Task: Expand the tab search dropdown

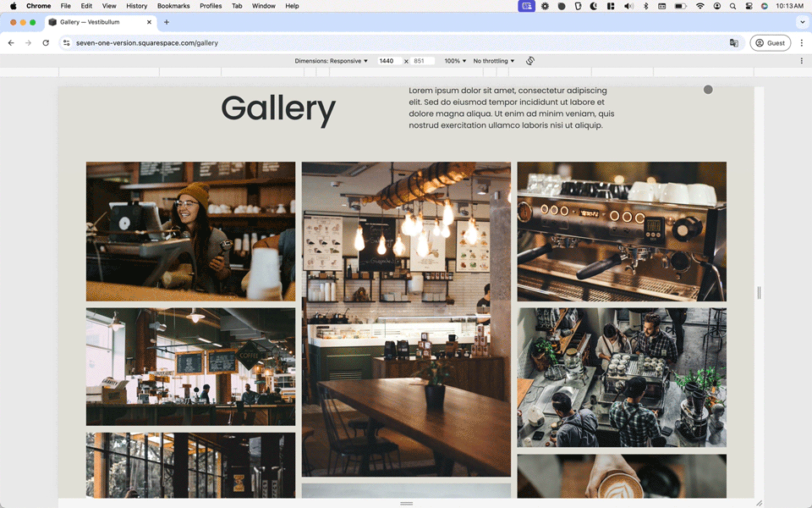Action: click(802, 22)
